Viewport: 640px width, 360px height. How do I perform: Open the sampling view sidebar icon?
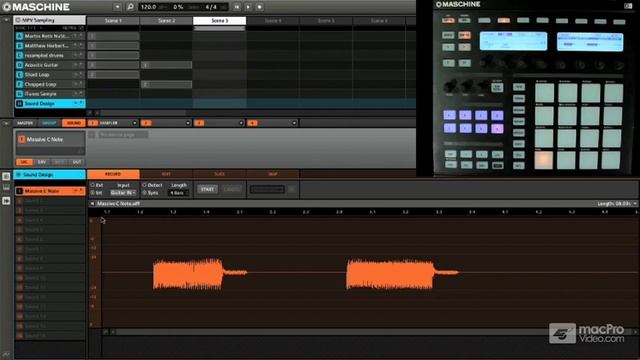[6, 201]
